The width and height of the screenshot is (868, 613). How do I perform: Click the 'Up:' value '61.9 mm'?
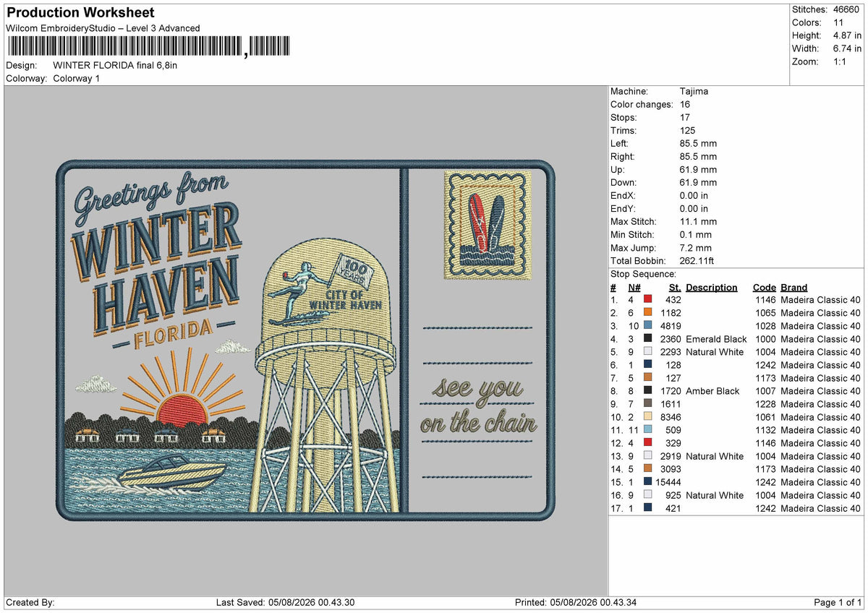click(x=699, y=169)
